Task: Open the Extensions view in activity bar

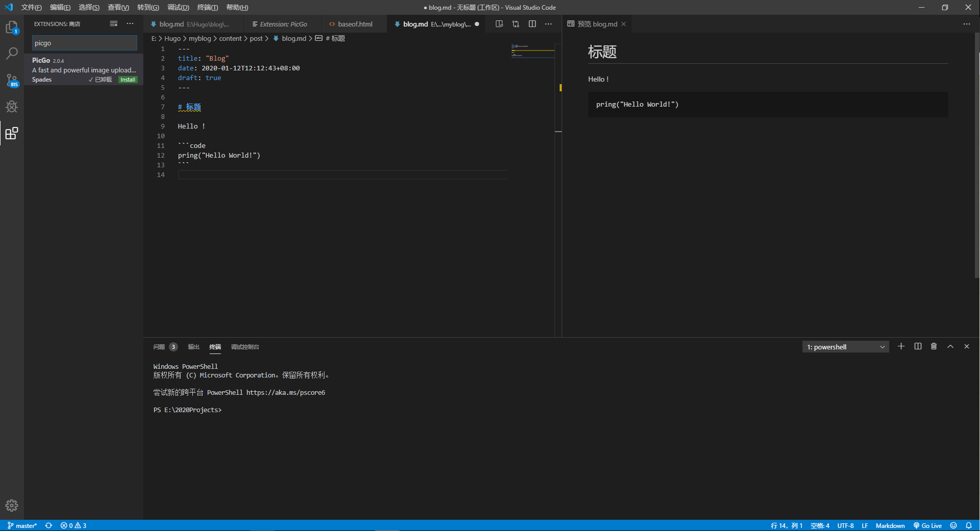Action: (12, 133)
